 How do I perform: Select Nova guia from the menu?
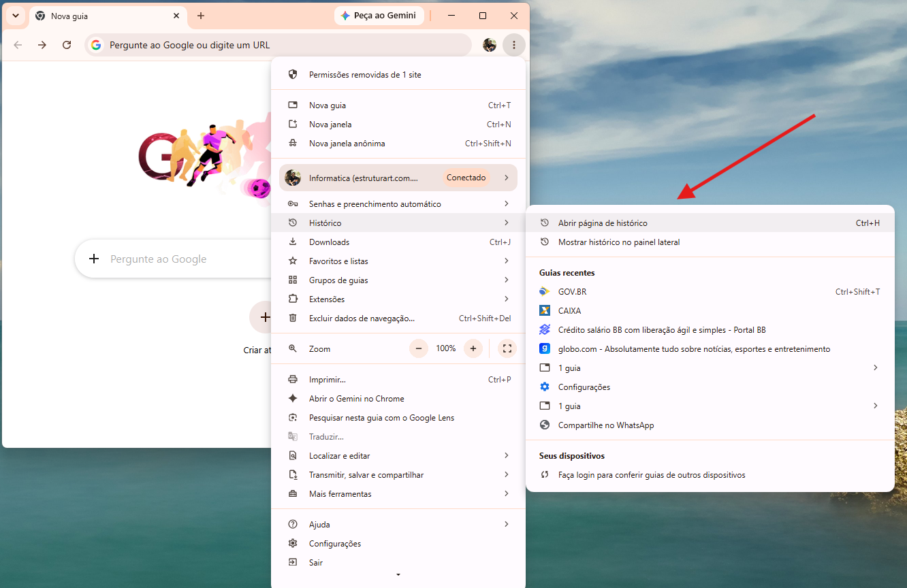[x=398, y=105]
